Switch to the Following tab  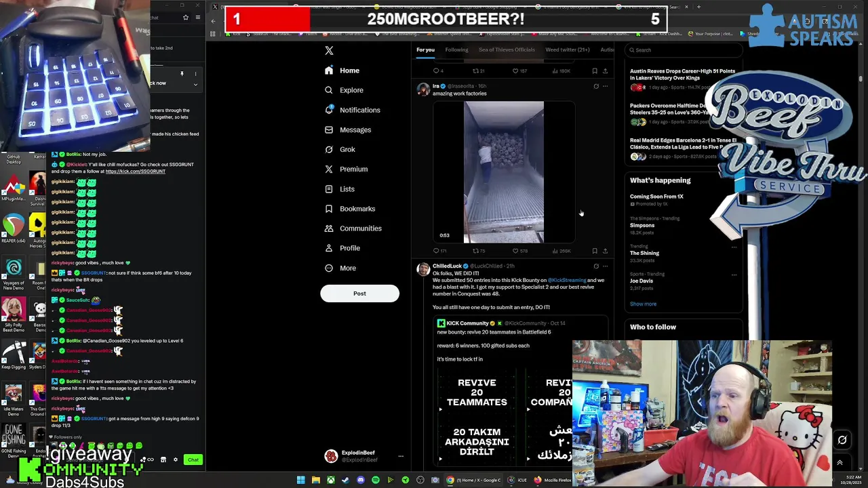tap(456, 49)
